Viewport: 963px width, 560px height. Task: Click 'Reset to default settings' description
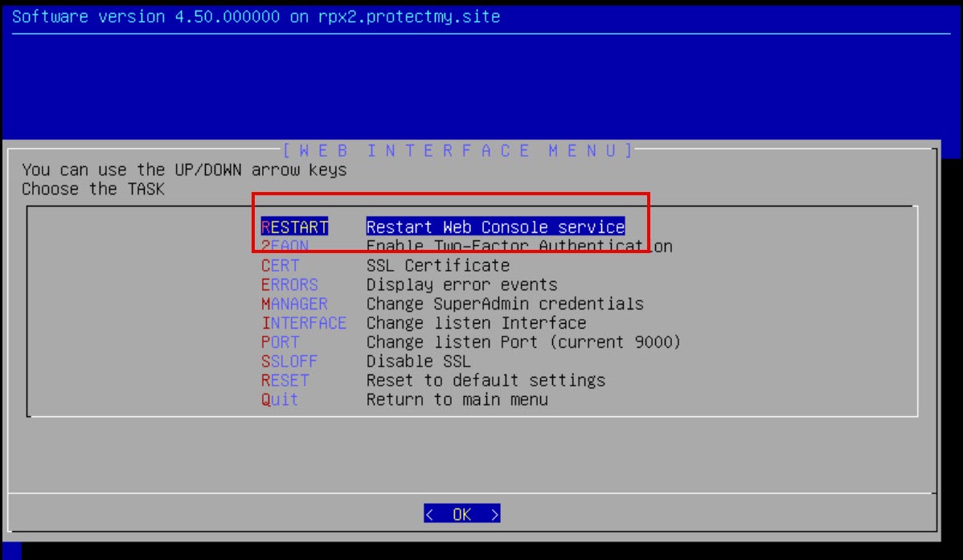tap(486, 381)
